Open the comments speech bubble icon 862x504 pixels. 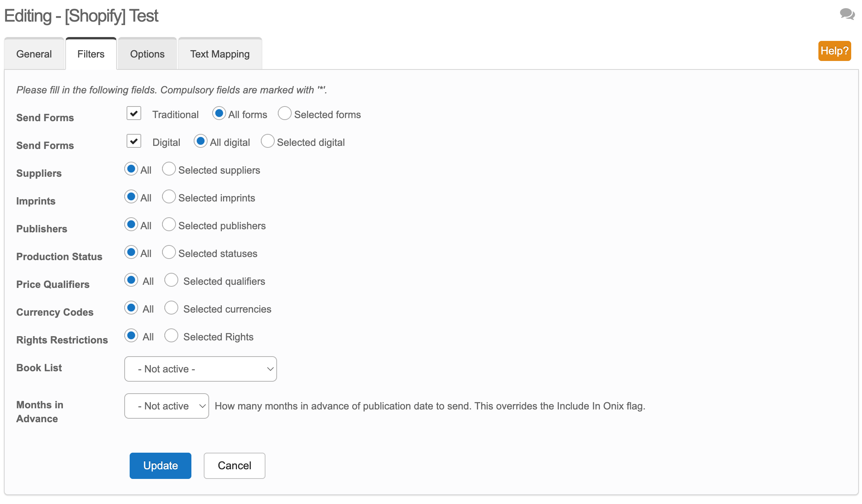pyautogui.click(x=847, y=14)
